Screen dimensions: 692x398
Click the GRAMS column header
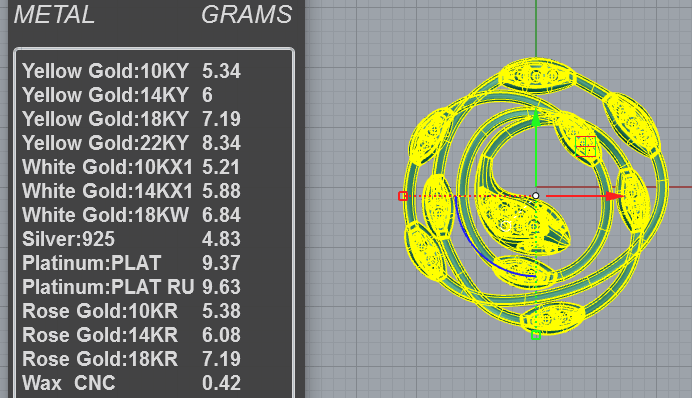[x=247, y=15]
